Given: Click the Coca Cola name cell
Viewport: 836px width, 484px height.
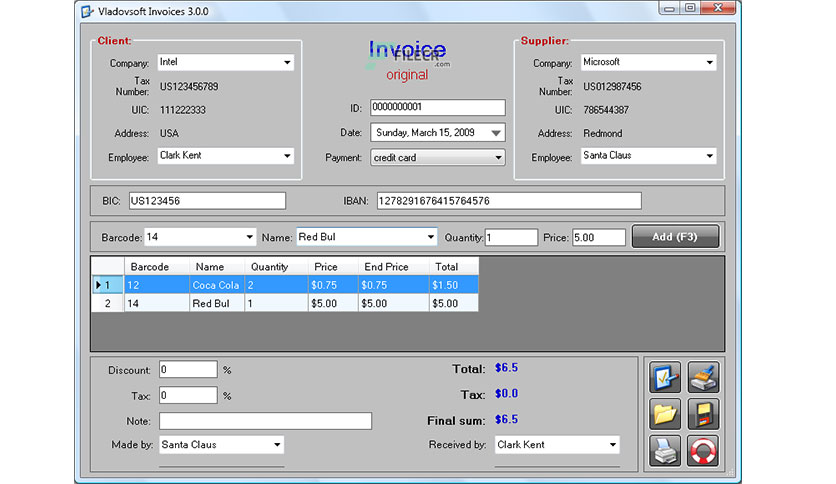Looking at the screenshot, I should [217, 285].
